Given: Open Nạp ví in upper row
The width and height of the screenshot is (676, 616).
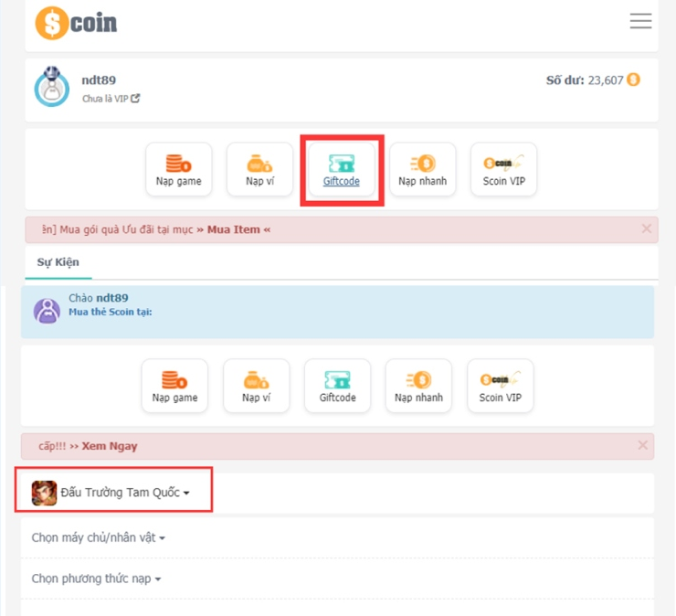Looking at the screenshot, I should coord(260,169).
